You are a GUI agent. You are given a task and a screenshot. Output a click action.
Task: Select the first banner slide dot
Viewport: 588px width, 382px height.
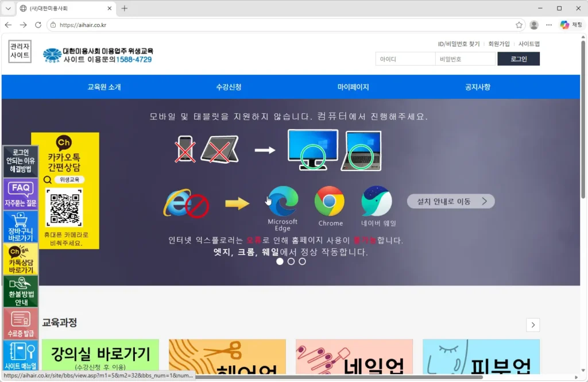[280, 261]
